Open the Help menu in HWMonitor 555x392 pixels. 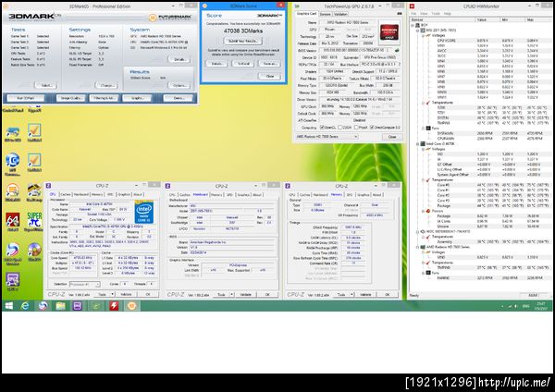[448, 14]
